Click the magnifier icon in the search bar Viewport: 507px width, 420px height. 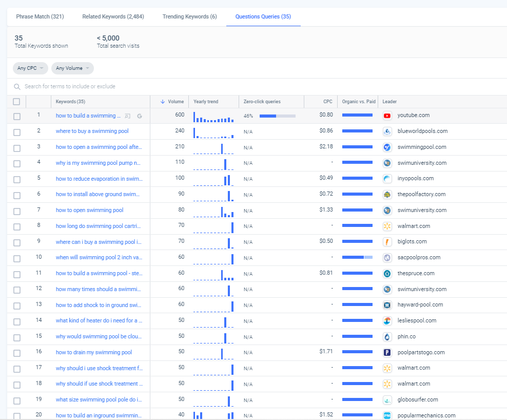click(17, 87)
